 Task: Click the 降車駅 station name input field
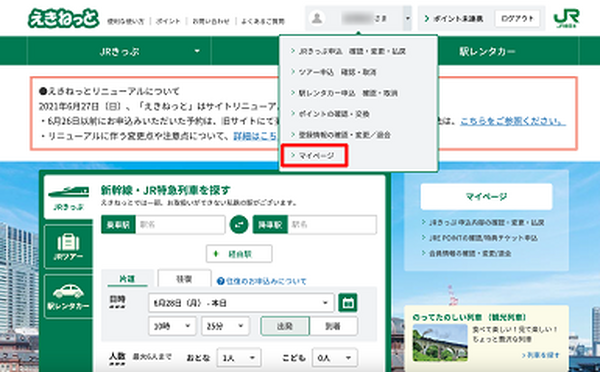point(332,225)
